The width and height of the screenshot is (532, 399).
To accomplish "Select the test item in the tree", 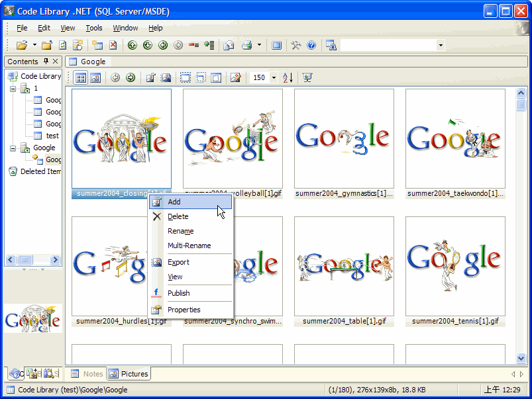I will [52, 136].
